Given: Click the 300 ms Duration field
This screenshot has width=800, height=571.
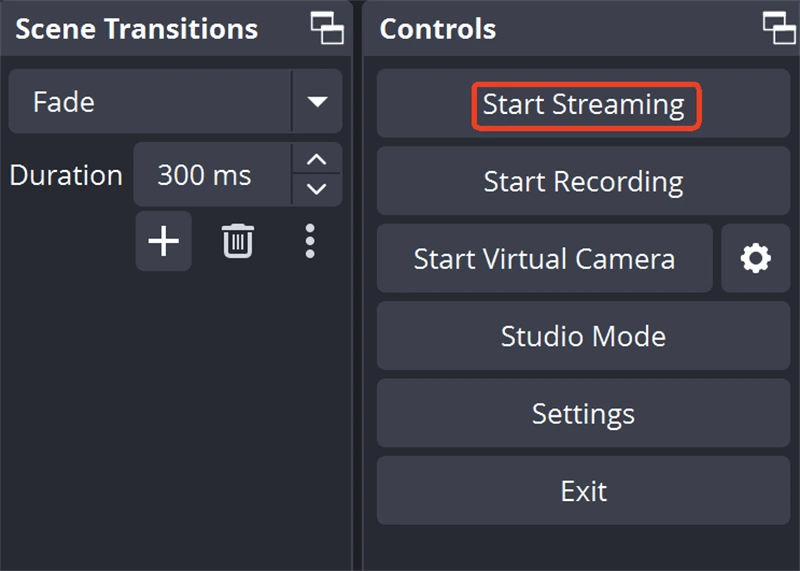Looking at the screenshot, I should 212,175.
